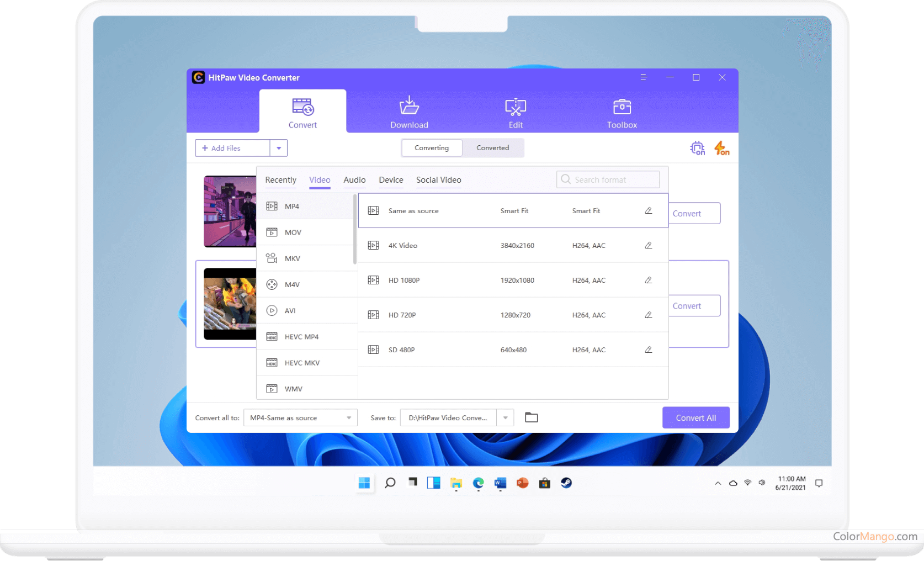Expand the Save to path dropdown

click(x=505, y=418)
